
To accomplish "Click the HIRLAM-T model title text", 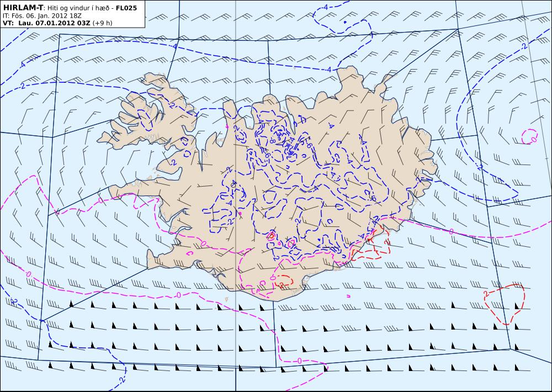I will coord(23,7).
